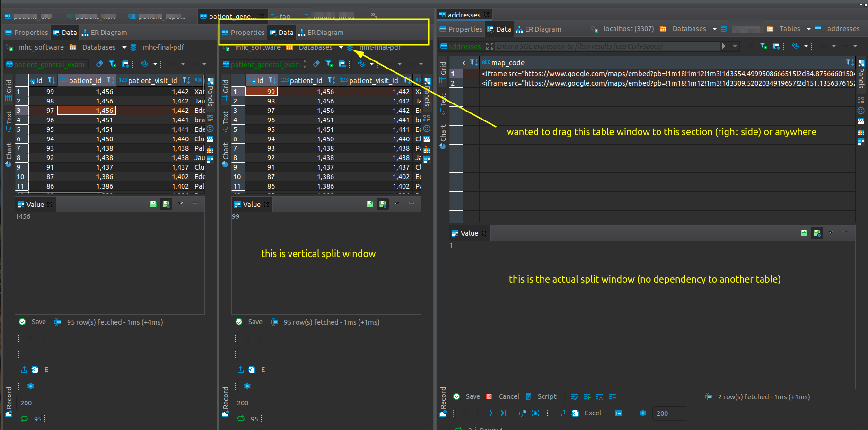868x430 pixels.
Task: Click erase filter icon in left patient_general_exam pane
Action: coord(100,64)
